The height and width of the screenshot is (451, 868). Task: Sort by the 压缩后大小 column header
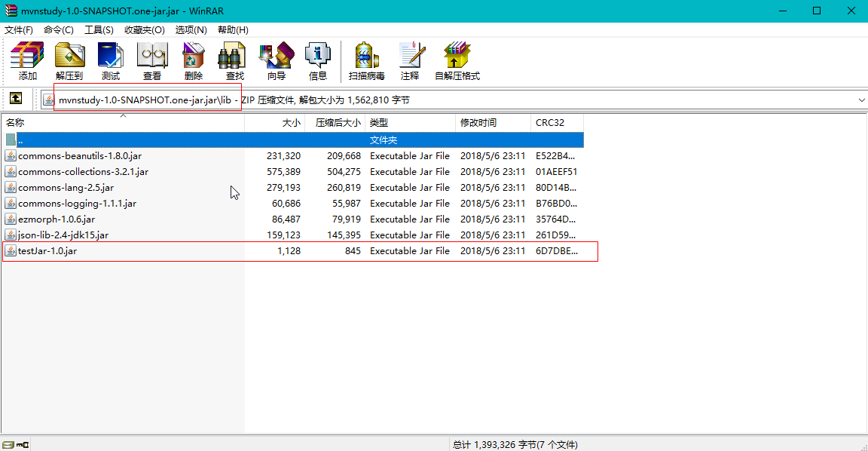[x=335, y=122]
